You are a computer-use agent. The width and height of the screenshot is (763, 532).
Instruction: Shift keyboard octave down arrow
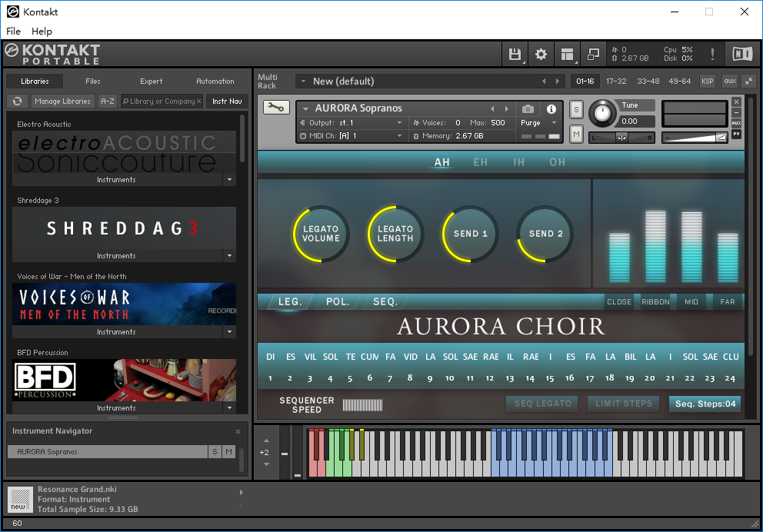point(266,464)
